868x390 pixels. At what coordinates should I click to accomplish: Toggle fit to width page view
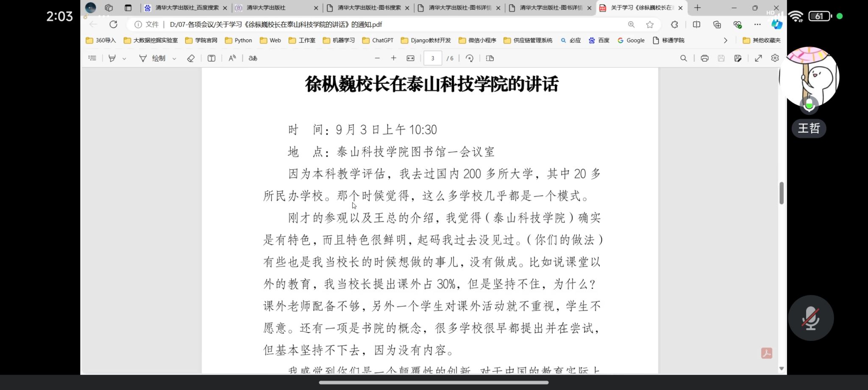point(410,58)
